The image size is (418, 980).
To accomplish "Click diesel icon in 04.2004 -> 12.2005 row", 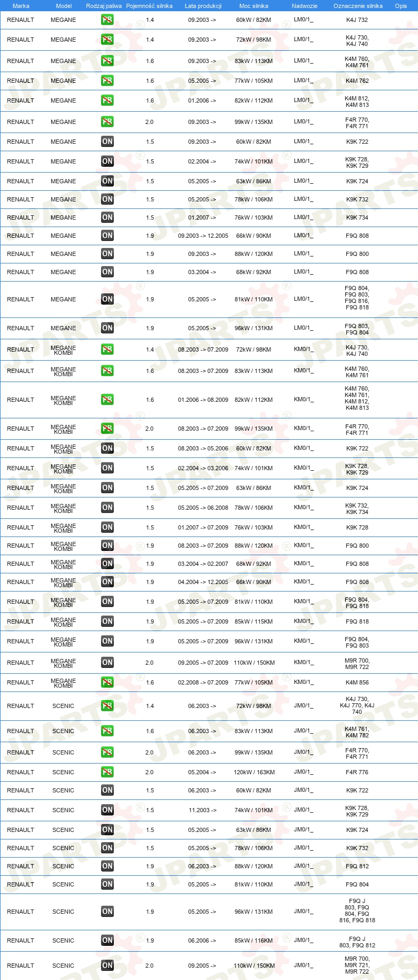I will [x=107, y=582].
